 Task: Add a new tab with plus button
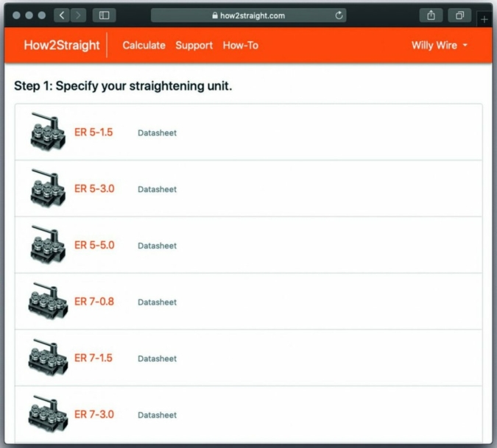tap(484, 20)
